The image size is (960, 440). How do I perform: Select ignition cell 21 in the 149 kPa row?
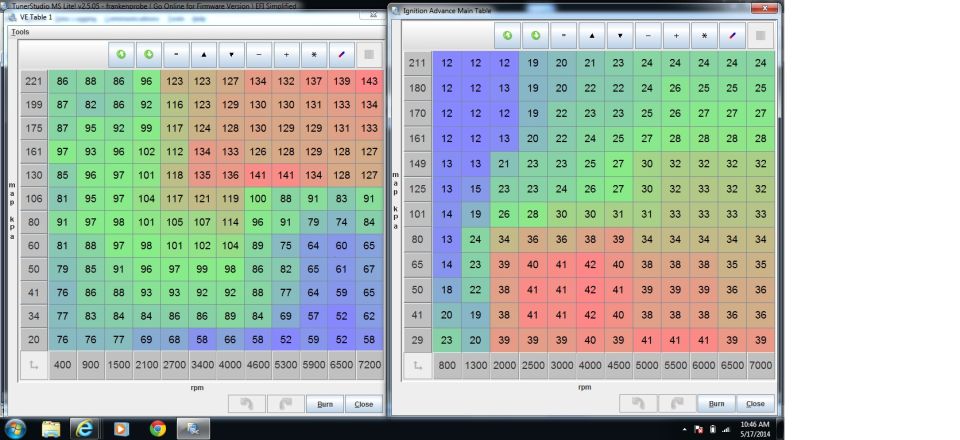pyautogui.click(x=504, y=163)
